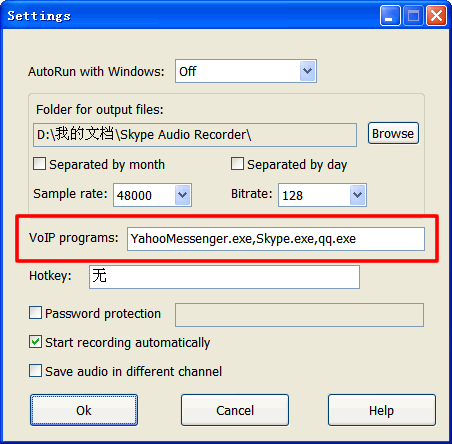Uncheck Start recording automatically
The width and height of the screenshot is (452, 444).
click(x=35, y=342)
